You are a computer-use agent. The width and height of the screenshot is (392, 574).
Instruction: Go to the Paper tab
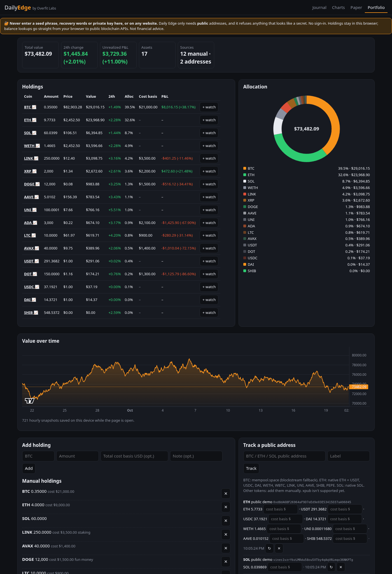tap(356, 8)
